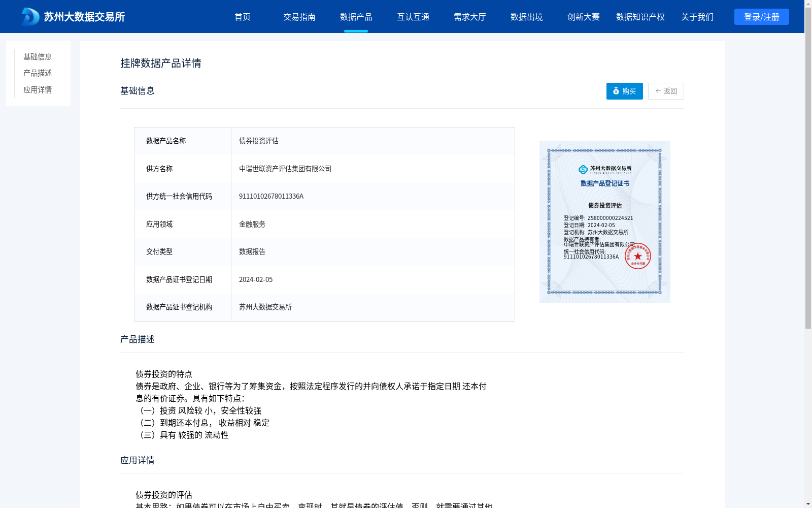Viewport: 812px width, 508px height.
Task: Open the 数据出境 nav item
Action: point(527,17)
